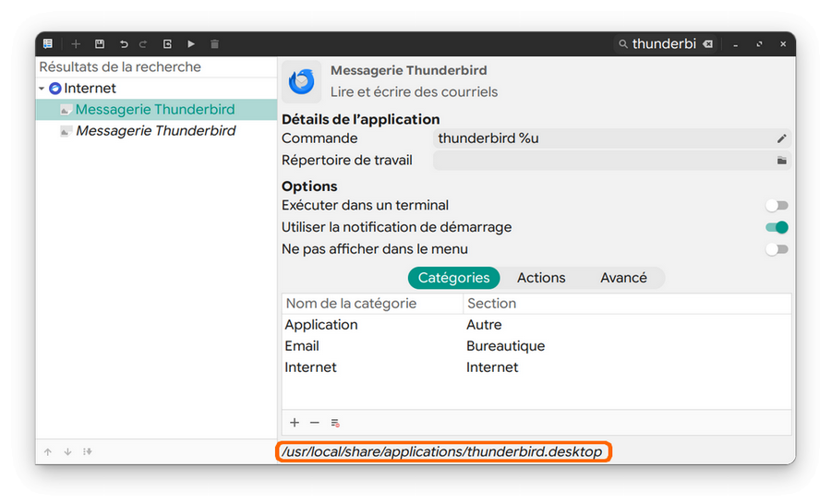Run the launcher with the play icon

191,43
